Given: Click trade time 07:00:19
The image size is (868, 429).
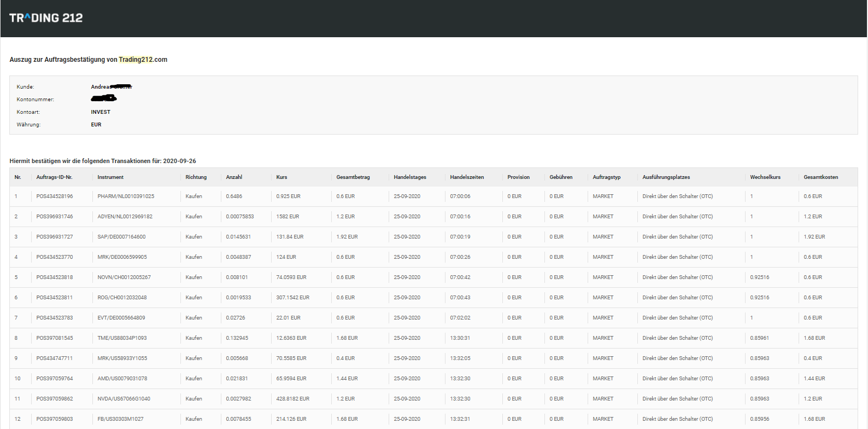Looking at the screenshot, I should click(x=460, y=237).
